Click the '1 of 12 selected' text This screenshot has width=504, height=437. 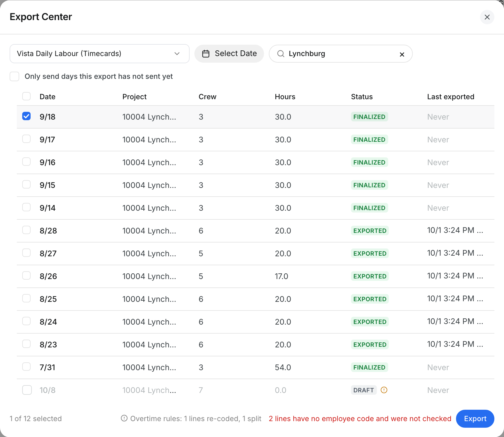coord(36,419)
